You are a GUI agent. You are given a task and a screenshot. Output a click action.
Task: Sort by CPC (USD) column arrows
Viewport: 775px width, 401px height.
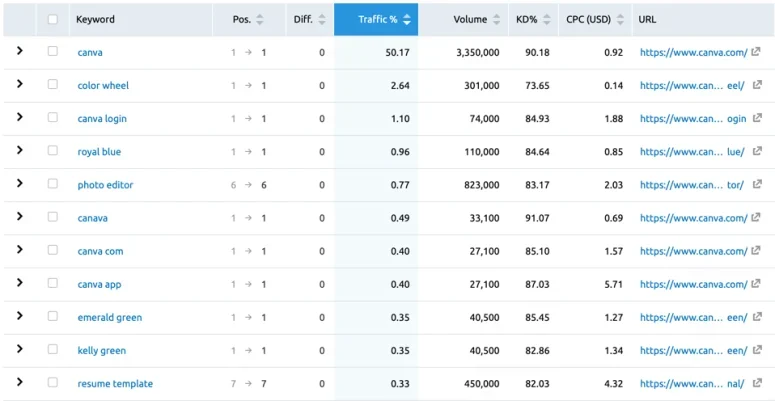(620, 20)
